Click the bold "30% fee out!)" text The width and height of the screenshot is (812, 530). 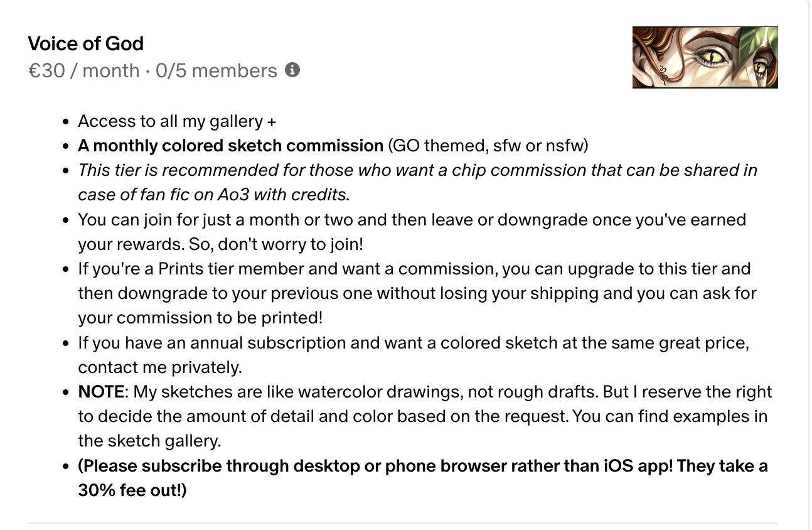coord(132,490)
